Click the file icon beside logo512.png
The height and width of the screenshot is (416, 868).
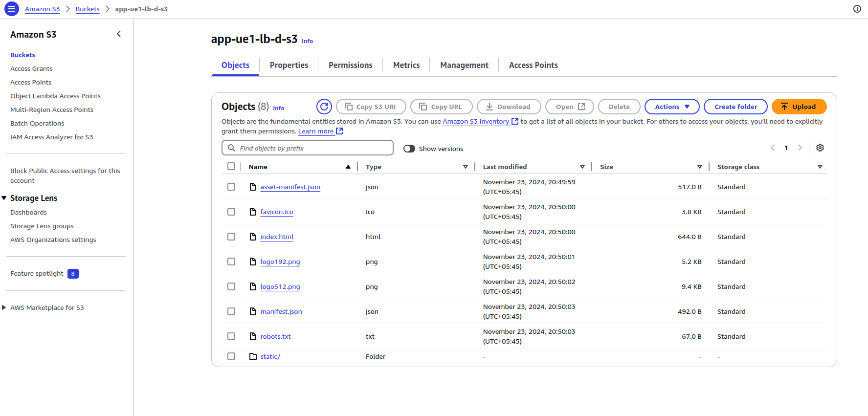point(253,286)
